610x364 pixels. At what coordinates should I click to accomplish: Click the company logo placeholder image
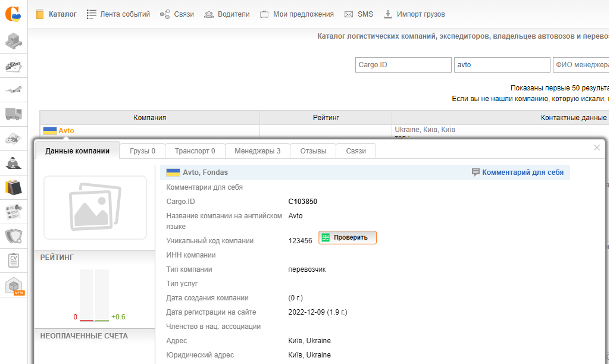tap(95, 208)
